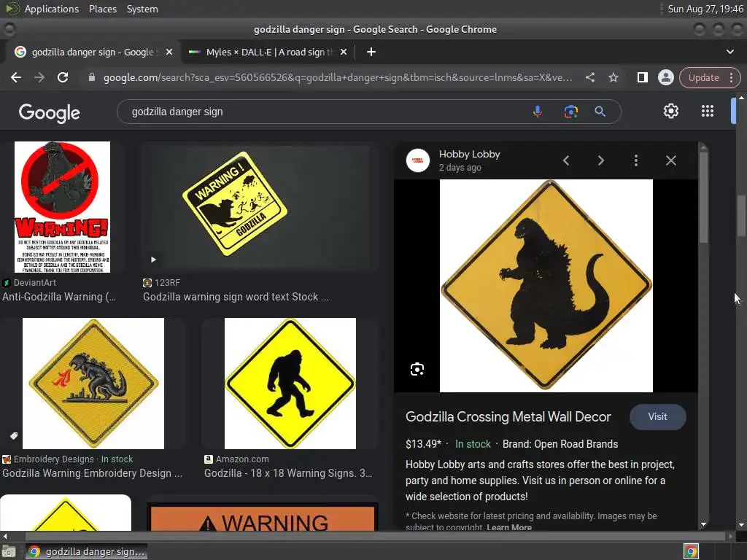Click the large Godzilla crossing sign image
This screenshot has width=747, height=560.
point(546,286)
